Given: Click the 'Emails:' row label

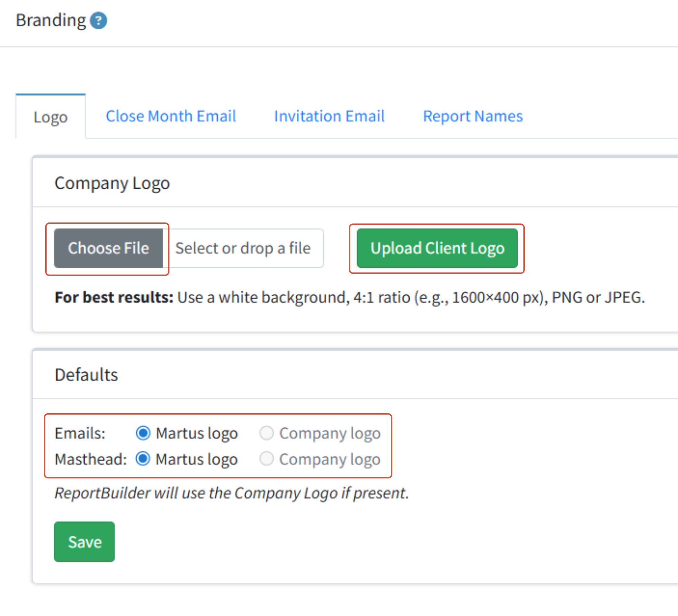Looking at the screenshot, I should point(80,433).
